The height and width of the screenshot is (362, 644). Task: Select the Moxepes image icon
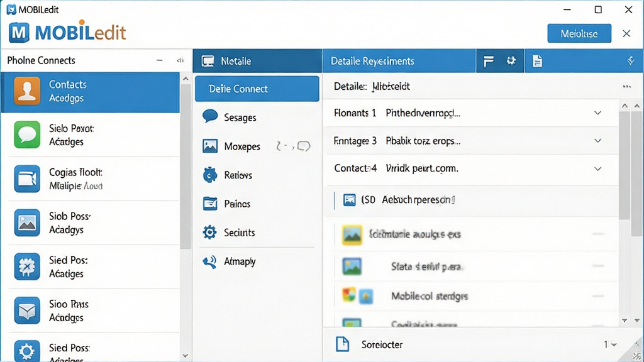click(x=210, y=146)
